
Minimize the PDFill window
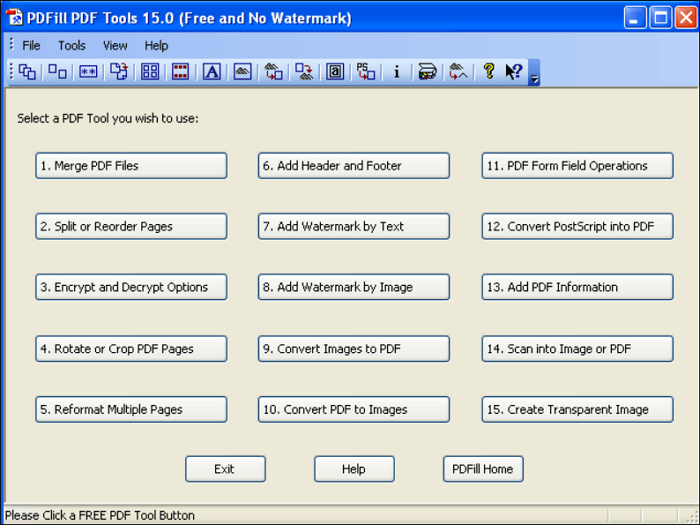(x=635, y=18)
